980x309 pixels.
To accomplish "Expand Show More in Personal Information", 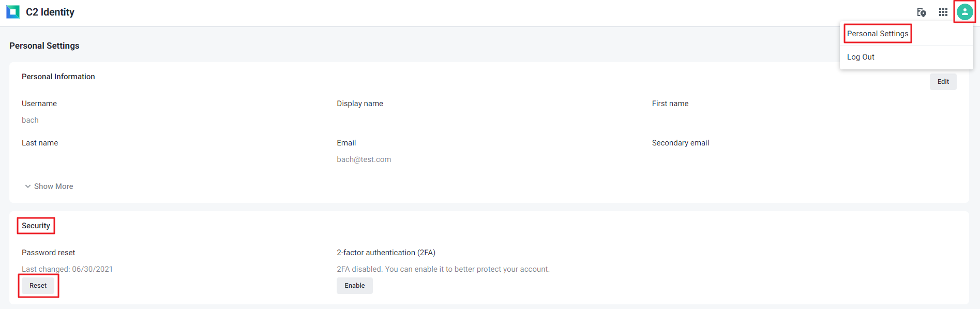I will [49, 186].
